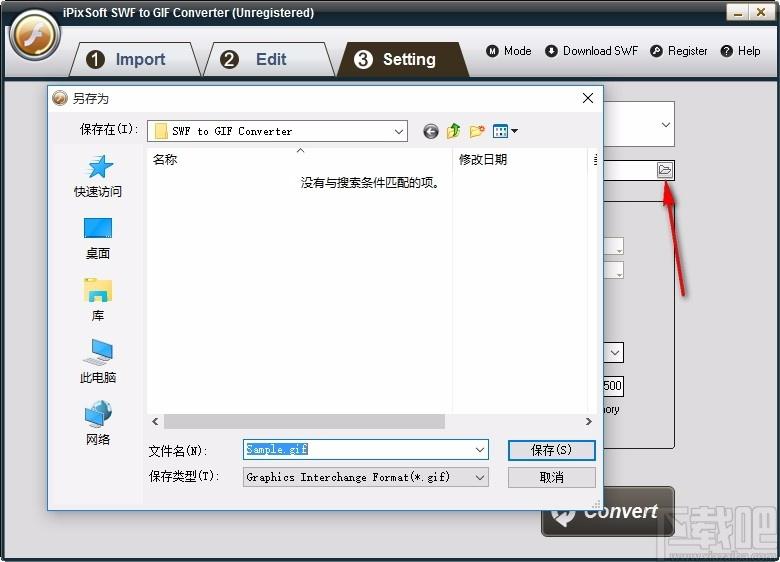Click the back navigation arrow icon

point(431,131)
